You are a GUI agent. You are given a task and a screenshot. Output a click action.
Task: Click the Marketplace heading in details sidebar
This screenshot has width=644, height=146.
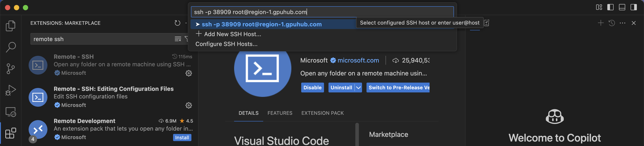[388, 135]
